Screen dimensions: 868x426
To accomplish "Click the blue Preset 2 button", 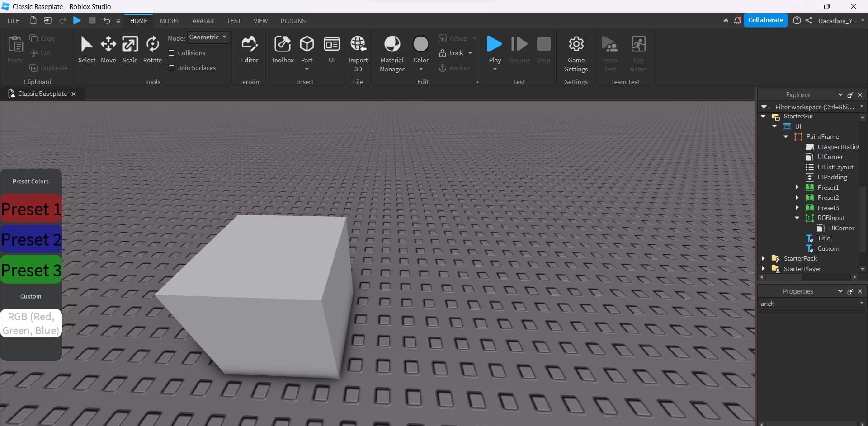I will 31,239.
